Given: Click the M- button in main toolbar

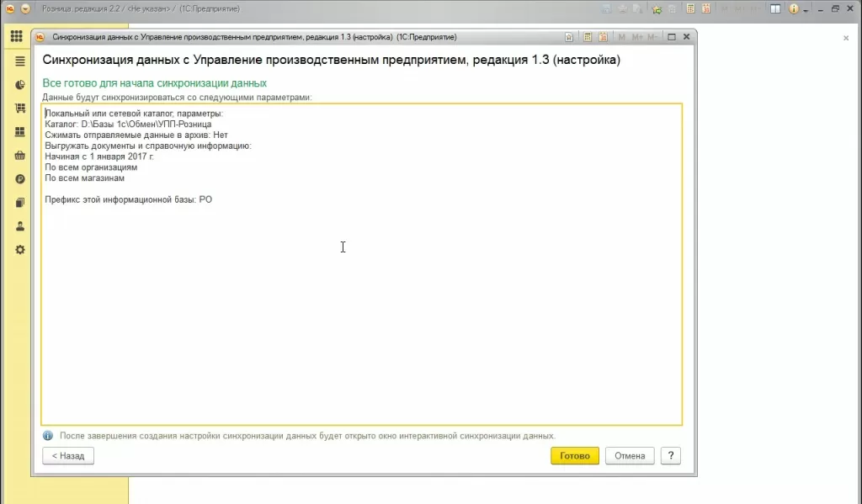Looking at the screenshot, I should click(x=755, y=8).
